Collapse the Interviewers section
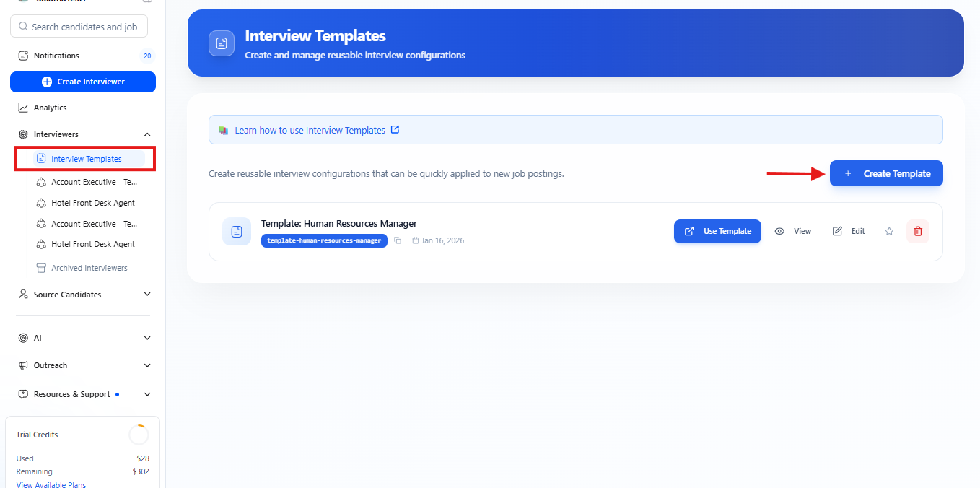Viewport: 980px width, 488px height. (x=147, y=134)
